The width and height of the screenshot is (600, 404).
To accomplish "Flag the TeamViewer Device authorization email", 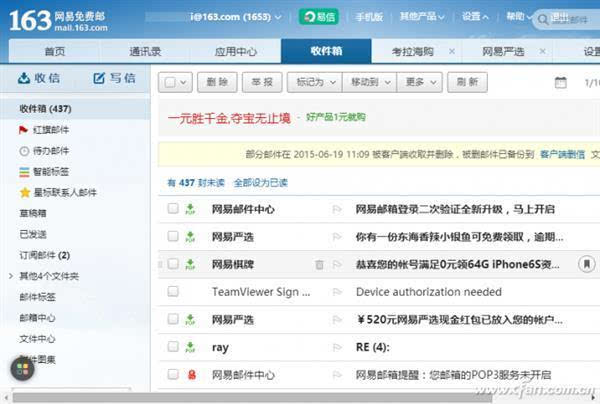I will pyautogui.click(x=337, y=292).
